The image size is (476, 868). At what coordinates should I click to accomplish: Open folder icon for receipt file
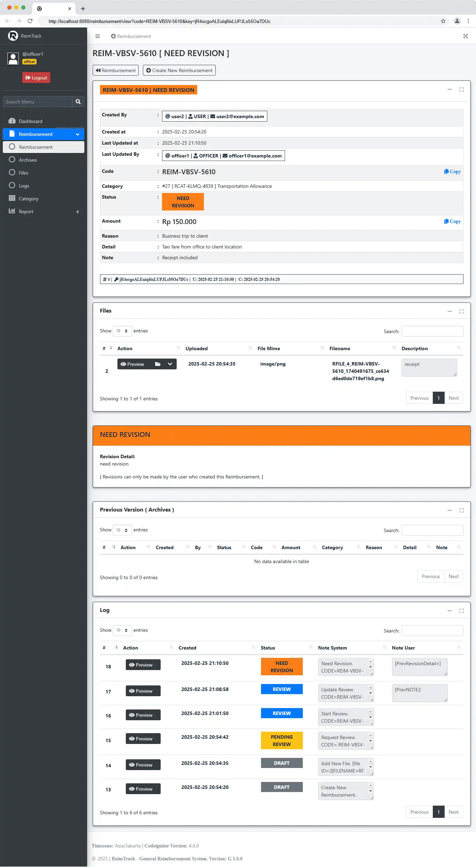click(158, 364)
